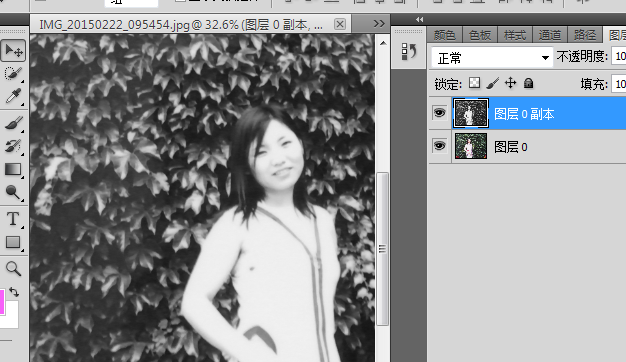Switch to the 色板 tab
Screen dimensions: 626x362
479,35
